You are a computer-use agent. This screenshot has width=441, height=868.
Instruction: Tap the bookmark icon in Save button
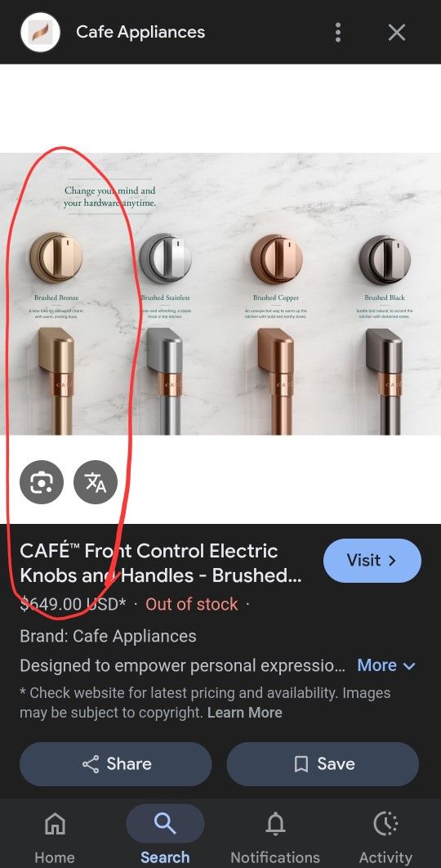click(301, 764)
